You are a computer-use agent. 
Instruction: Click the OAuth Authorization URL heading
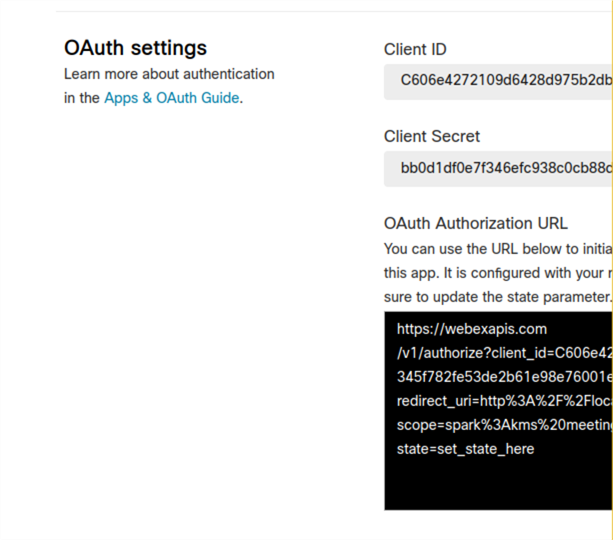tap(475, 223)
